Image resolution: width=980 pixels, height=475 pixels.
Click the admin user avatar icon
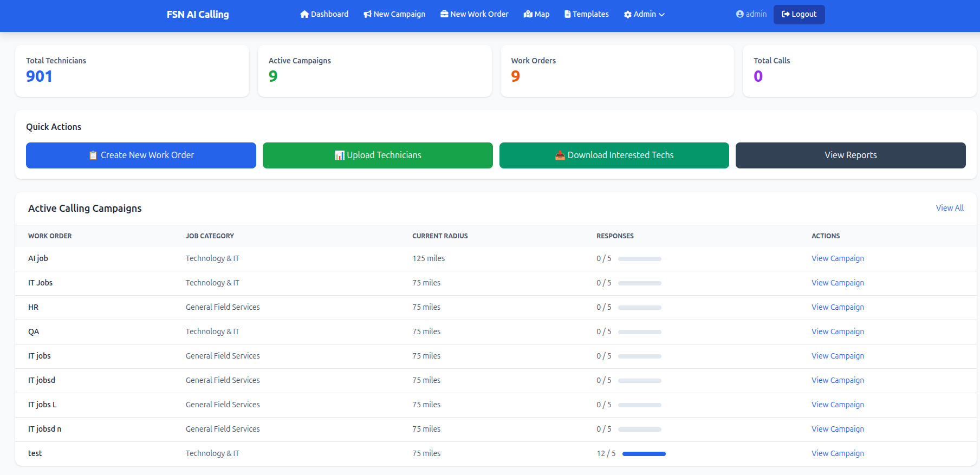point(740,14)
